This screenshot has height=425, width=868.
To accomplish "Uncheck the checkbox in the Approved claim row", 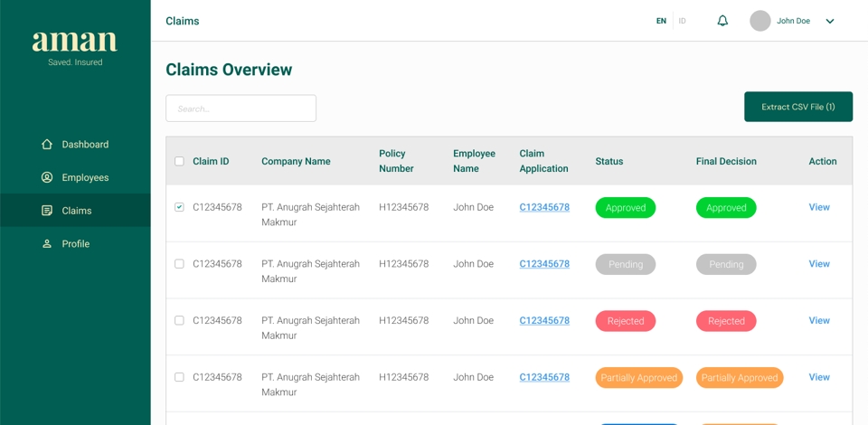I will pos(179,207).
